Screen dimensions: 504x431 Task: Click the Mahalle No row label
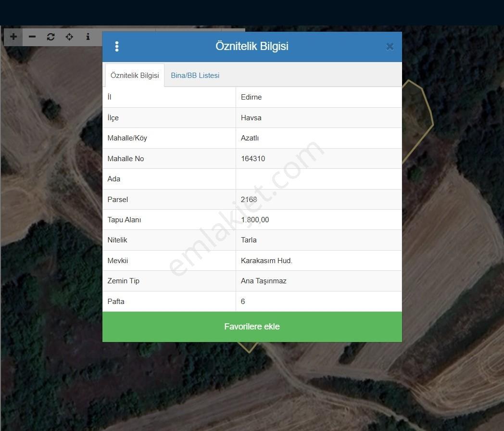pyautogui.click(x=126, y=158)
